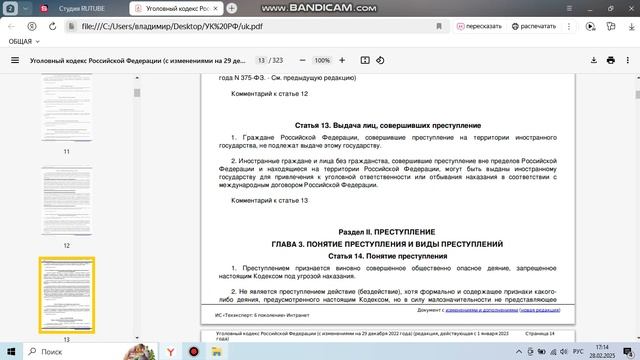Click the video playback icon in toolbar
This screenshot has width=640, height=360.
(590, 26)
